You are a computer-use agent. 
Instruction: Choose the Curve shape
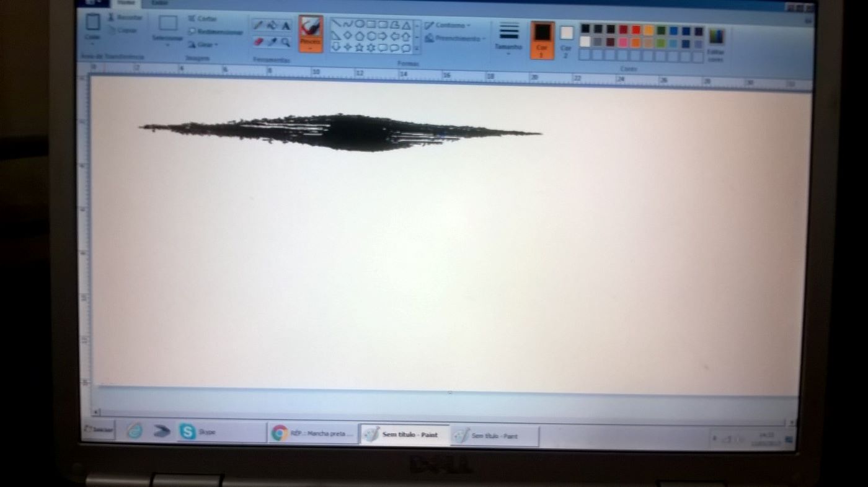tap(348, 24)
